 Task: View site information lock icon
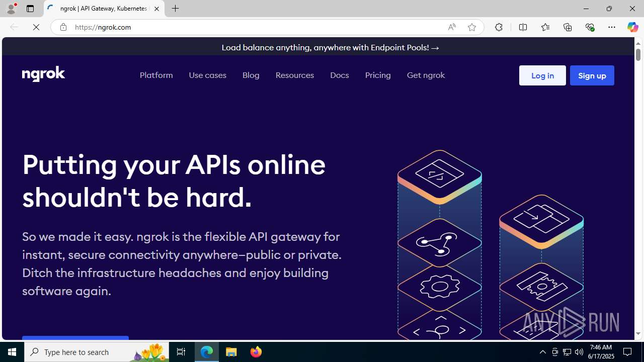click(x=63, y=27)
